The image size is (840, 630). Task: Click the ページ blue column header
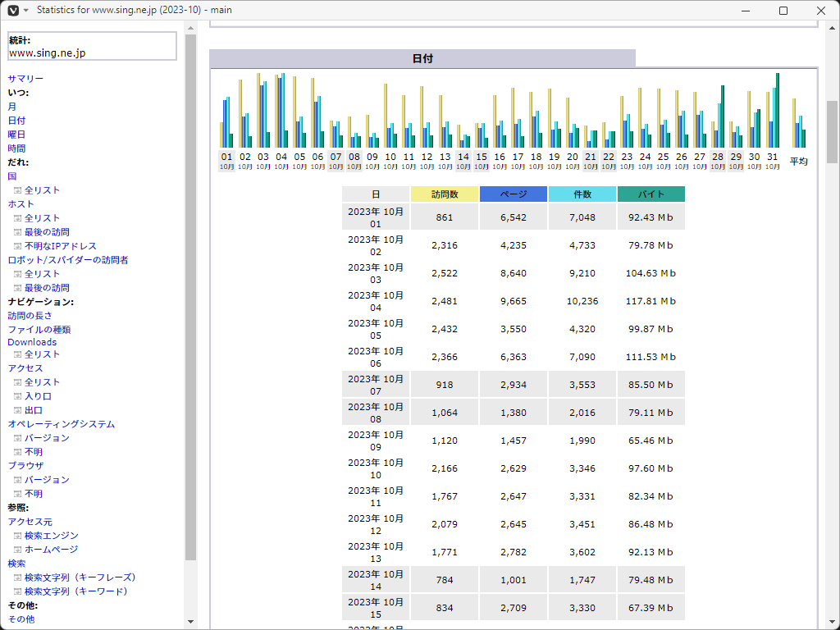513,194
